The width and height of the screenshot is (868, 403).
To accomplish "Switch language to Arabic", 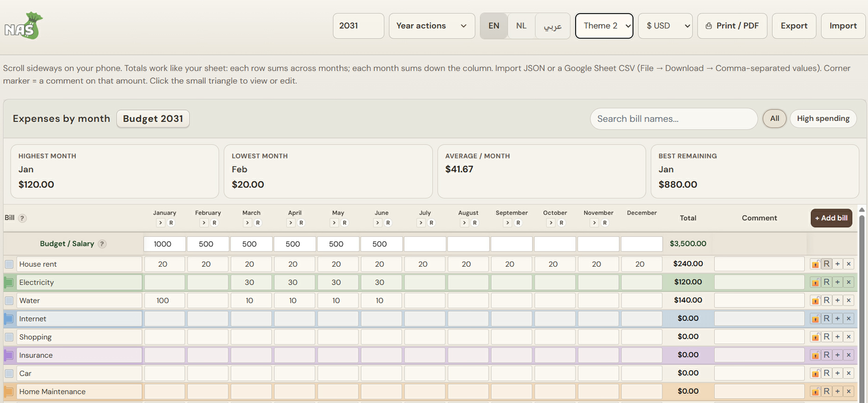I will click(x=552, y=26).
